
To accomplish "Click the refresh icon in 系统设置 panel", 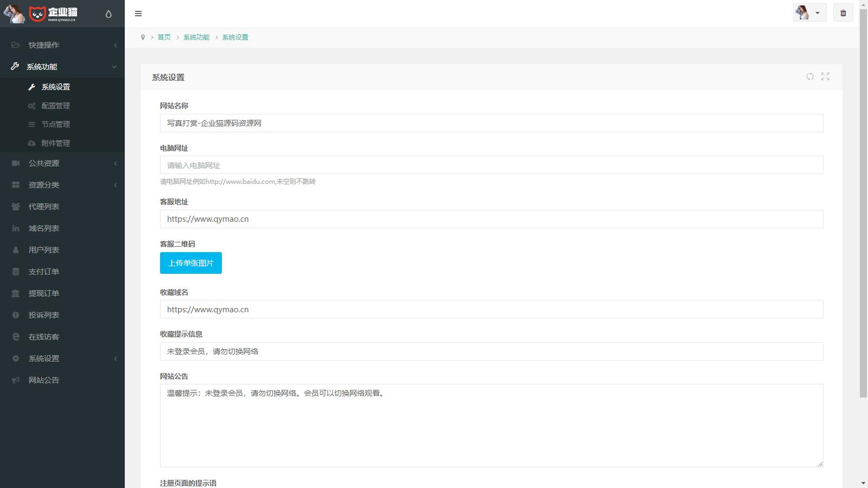I will tap(809, 77).
